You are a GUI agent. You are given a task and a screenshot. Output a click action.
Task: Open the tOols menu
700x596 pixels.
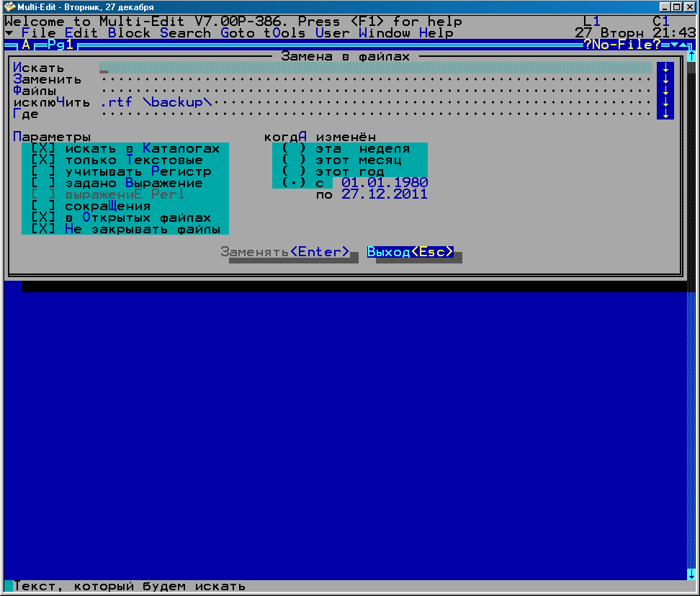[284, 33]
